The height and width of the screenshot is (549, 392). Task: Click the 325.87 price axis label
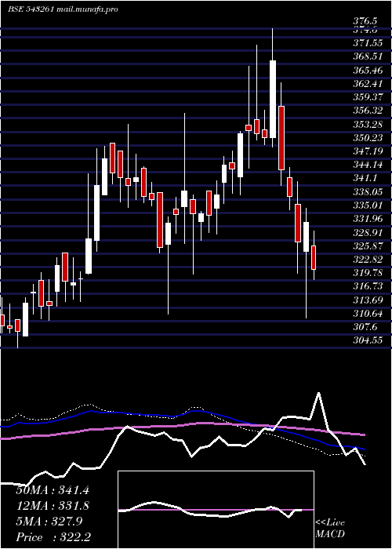click(368, 245)
